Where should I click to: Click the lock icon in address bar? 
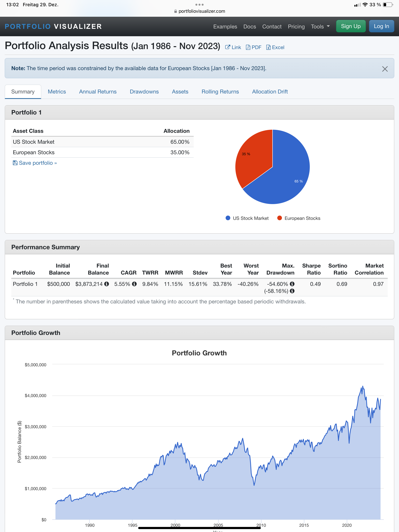[175, 11]
